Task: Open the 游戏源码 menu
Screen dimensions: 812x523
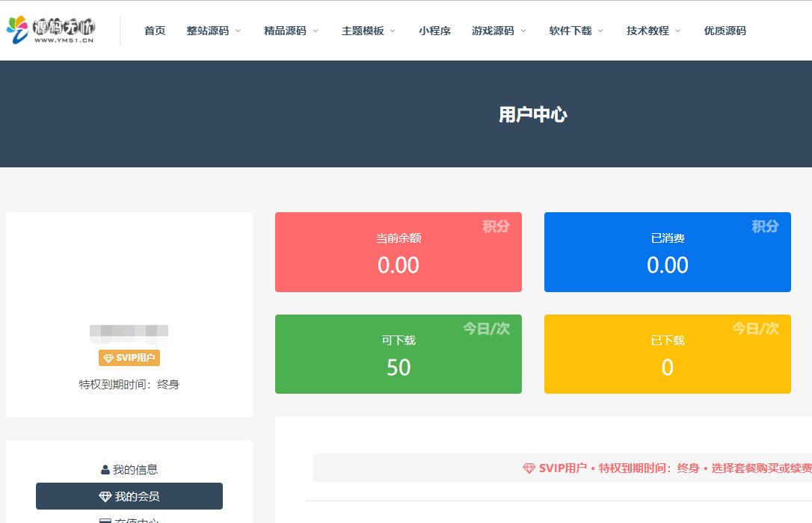Action: pos(493,31)
